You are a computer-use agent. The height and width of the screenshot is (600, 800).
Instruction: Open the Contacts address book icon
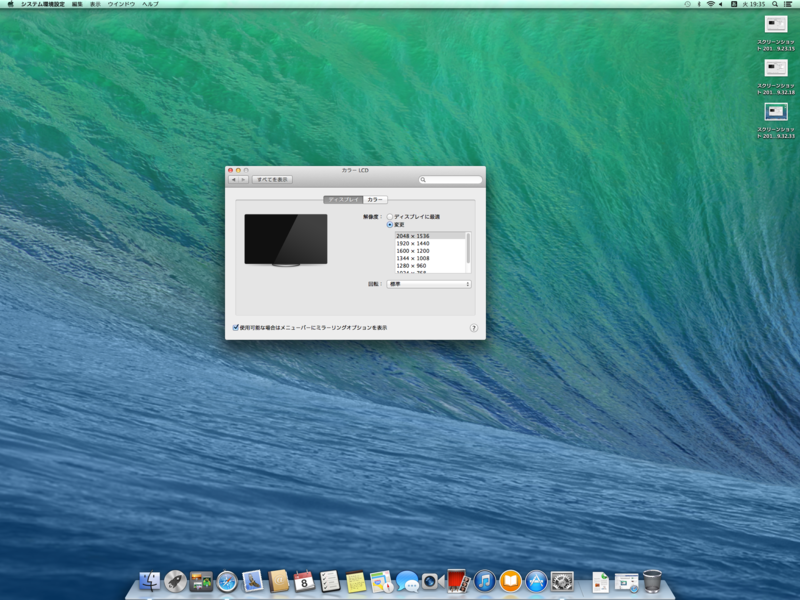[279, 581]
